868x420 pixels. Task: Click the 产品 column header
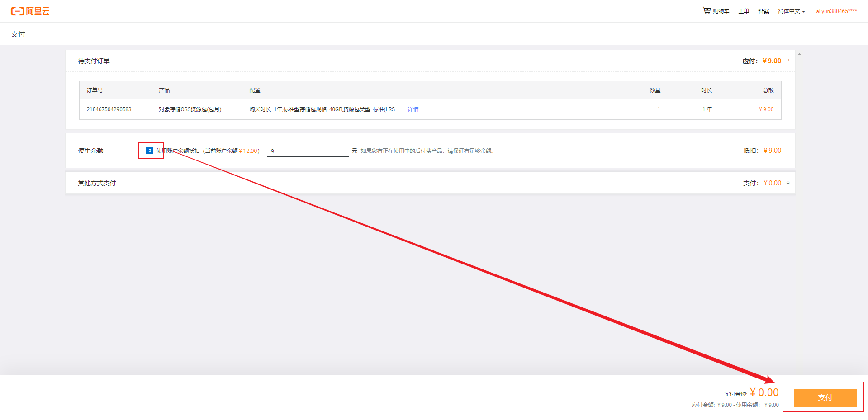click(x=164, y=90)
